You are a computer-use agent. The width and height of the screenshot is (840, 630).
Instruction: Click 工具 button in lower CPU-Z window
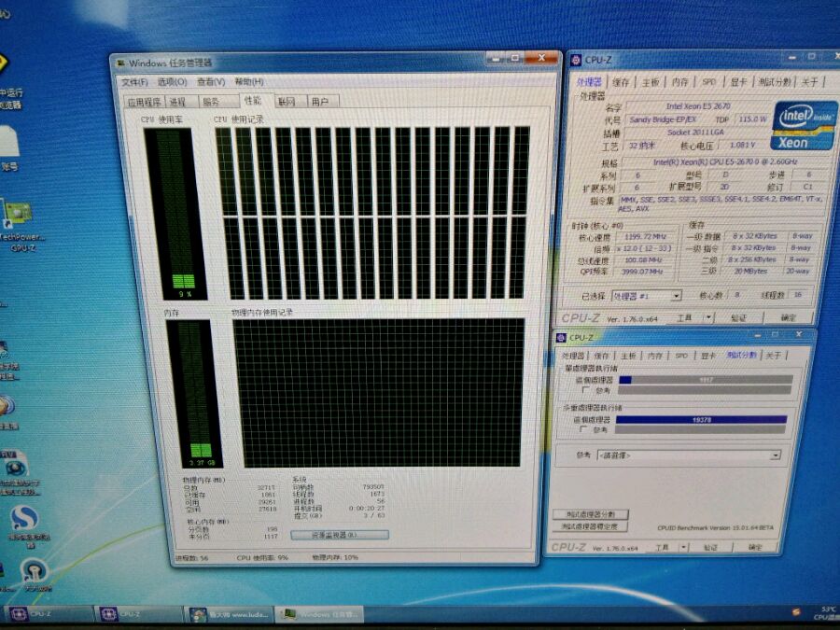[x=662, y=547]
